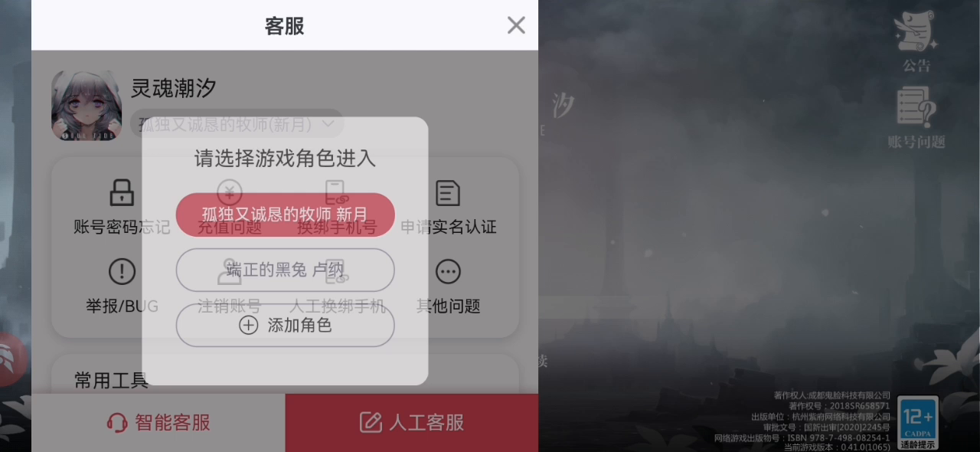Click the 添加角色 button
Viewport: 980px width, 452px height.
point(285,326)
